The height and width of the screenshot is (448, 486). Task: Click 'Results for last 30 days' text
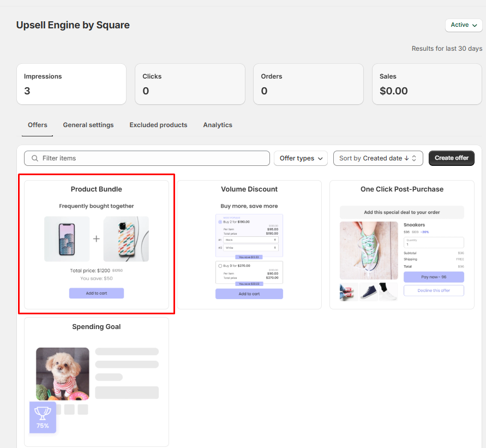coord(447,49)
